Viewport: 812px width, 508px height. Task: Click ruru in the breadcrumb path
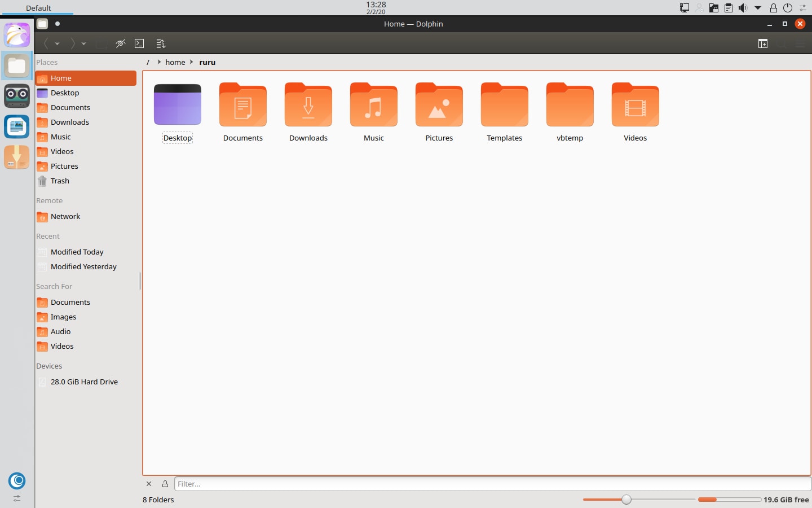pos(207,62)
